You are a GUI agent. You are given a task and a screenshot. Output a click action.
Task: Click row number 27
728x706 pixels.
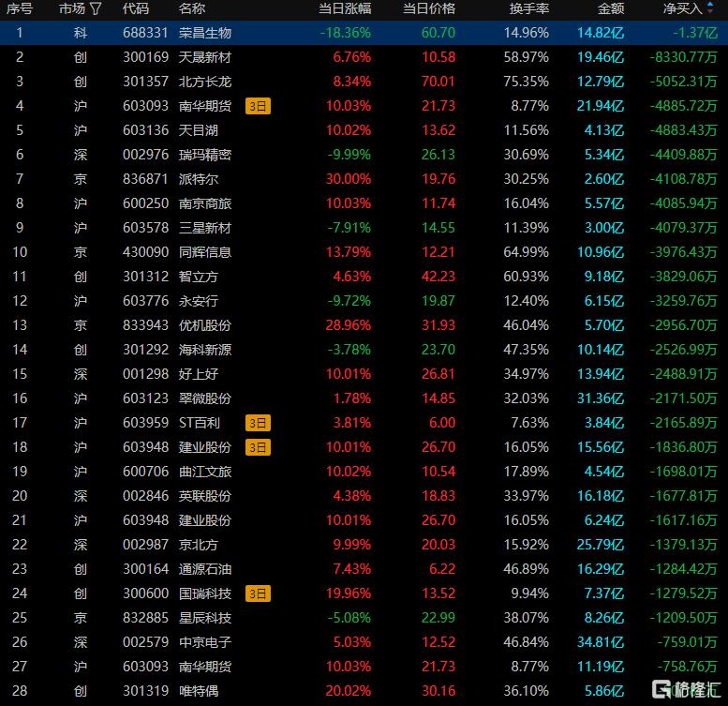coord(20,667)
